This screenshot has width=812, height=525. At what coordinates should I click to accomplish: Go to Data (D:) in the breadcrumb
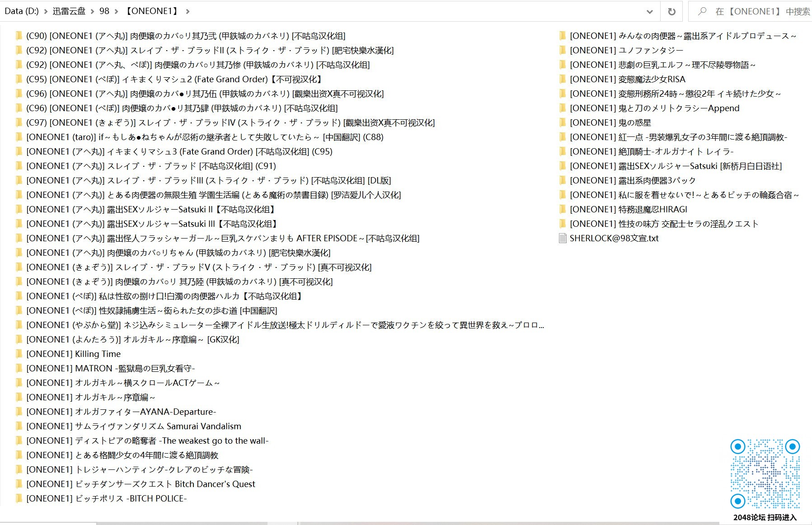point(22,11)
